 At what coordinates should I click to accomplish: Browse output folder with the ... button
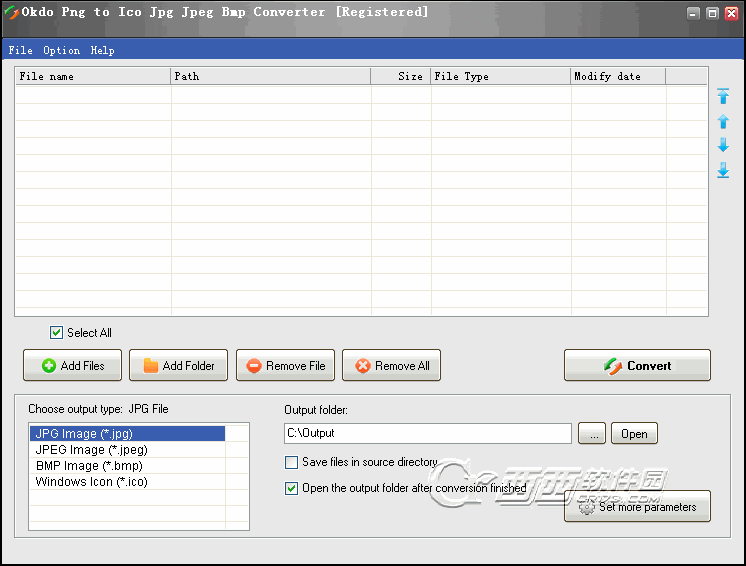point(592,433)
